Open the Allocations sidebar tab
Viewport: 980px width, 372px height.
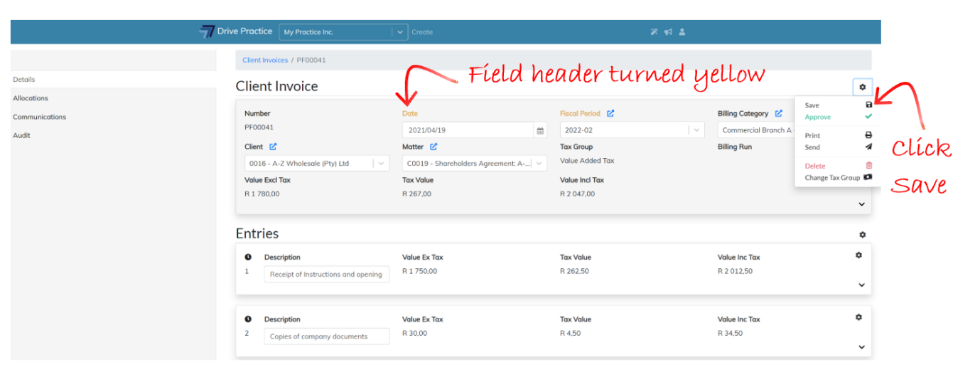coord(31,98)
